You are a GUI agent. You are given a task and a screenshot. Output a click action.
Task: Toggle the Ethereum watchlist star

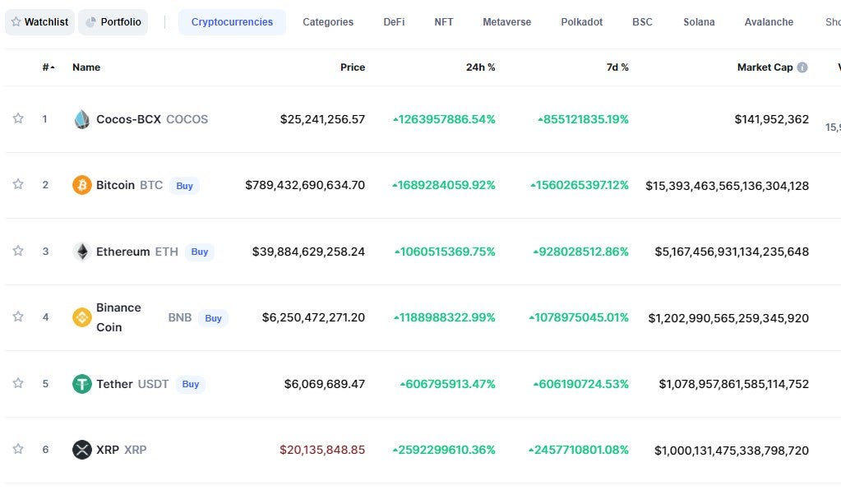point(18,251)
